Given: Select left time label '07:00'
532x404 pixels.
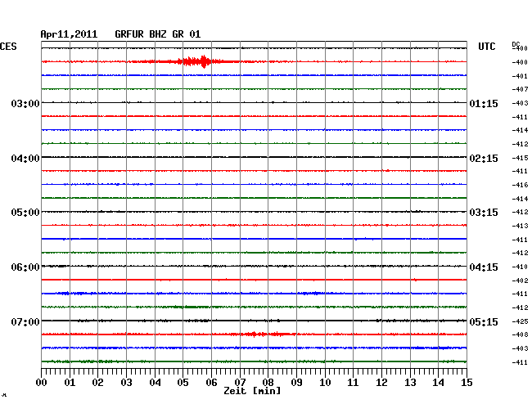Looking at the screenshot, I should (x=25, y=321).
